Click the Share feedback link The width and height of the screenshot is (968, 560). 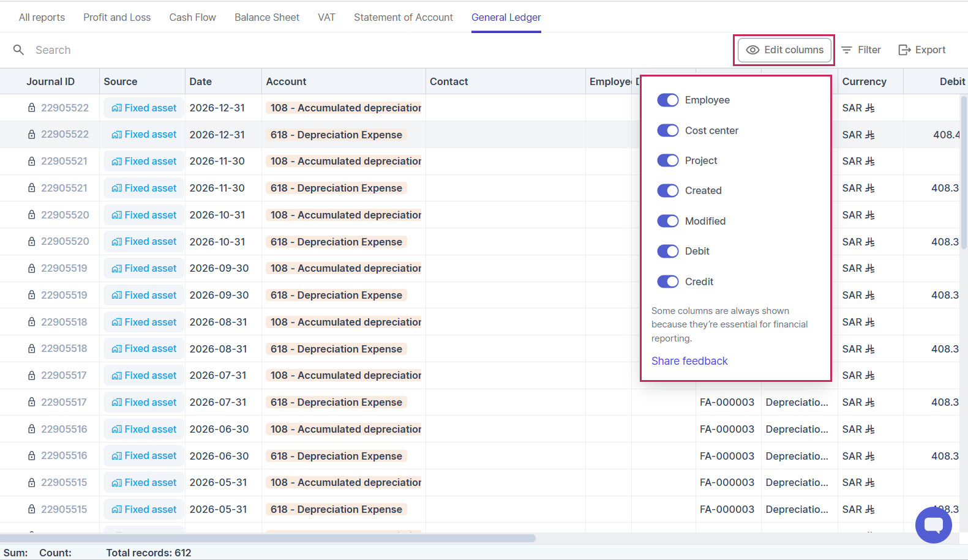(689, 361)
